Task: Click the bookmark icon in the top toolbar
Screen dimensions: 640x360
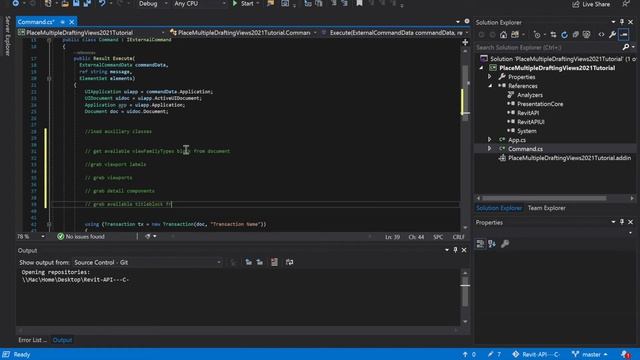Action: pyautogui.click(x=359, y=3)
